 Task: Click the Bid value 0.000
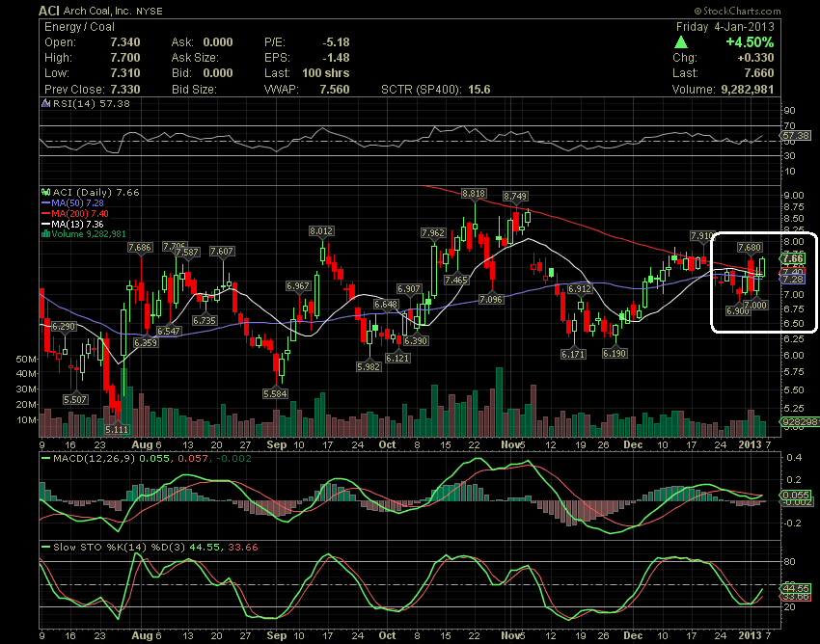pos(218,73)
